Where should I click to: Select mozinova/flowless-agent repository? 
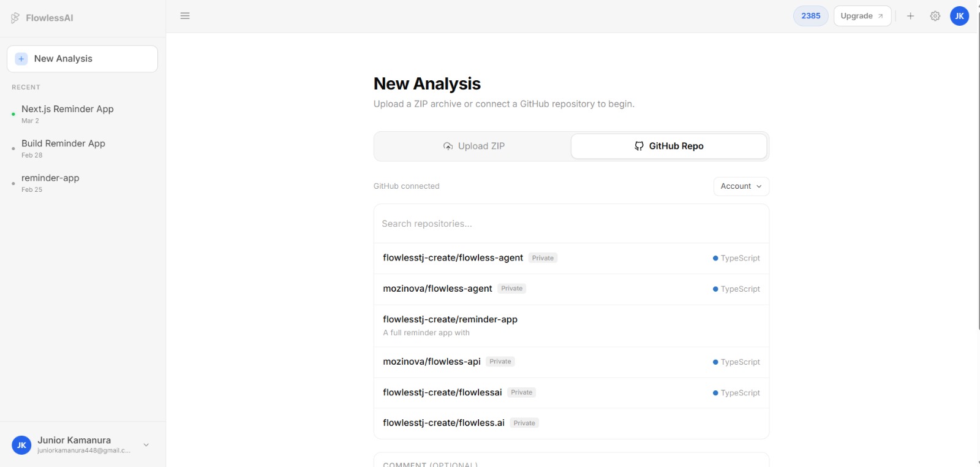point(571,289)
